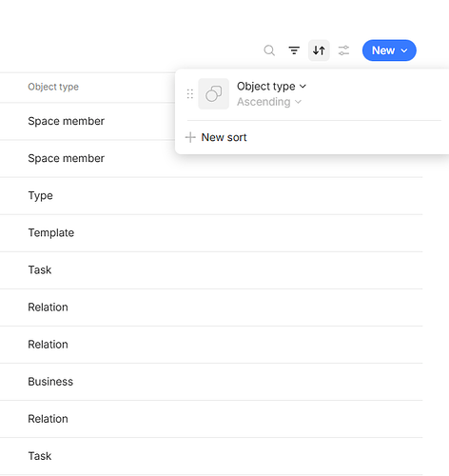Change the Ascending sort order dropdown
449x476 pixels.
[x=269, y=102]
